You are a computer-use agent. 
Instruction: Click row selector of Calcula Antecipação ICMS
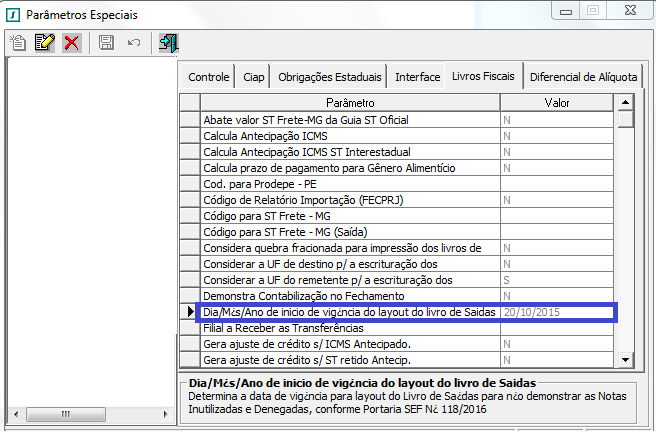pos(190,136)
